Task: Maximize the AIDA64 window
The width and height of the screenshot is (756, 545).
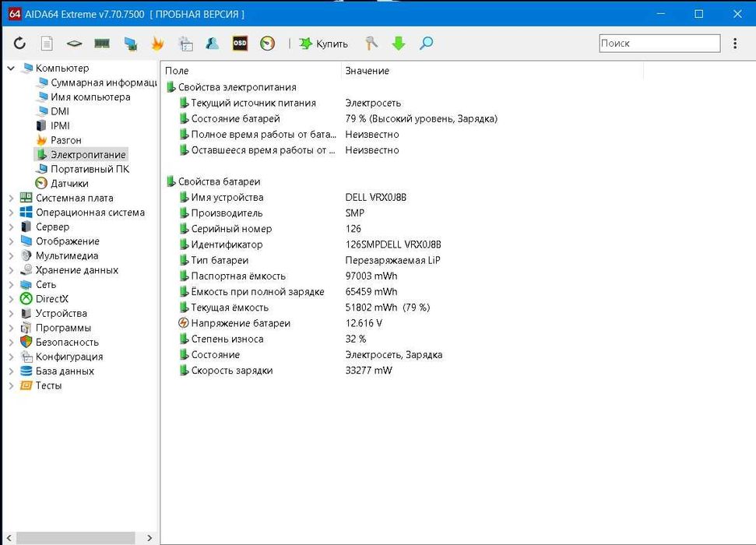Action: pos(698,14)
